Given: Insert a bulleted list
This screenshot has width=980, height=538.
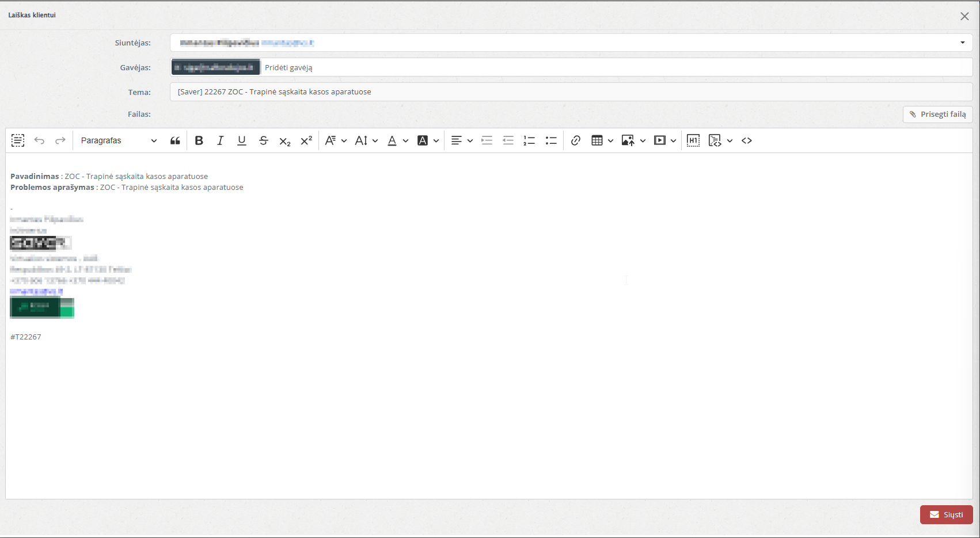Looking at the screenshot, I should (551, 140).
